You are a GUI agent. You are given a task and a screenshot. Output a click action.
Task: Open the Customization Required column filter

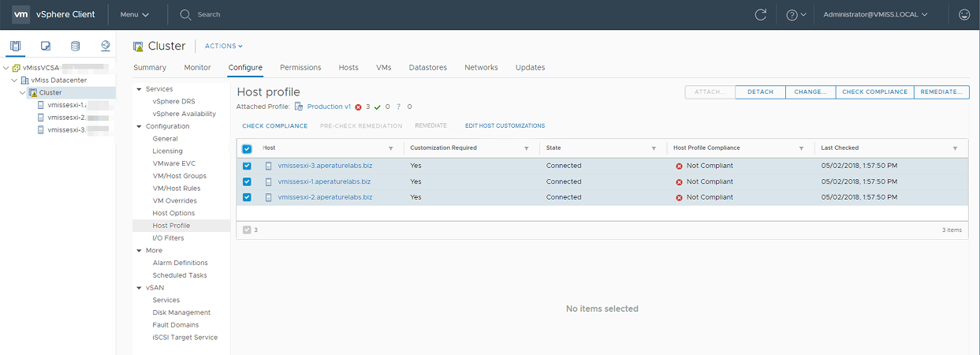point(526,148)
